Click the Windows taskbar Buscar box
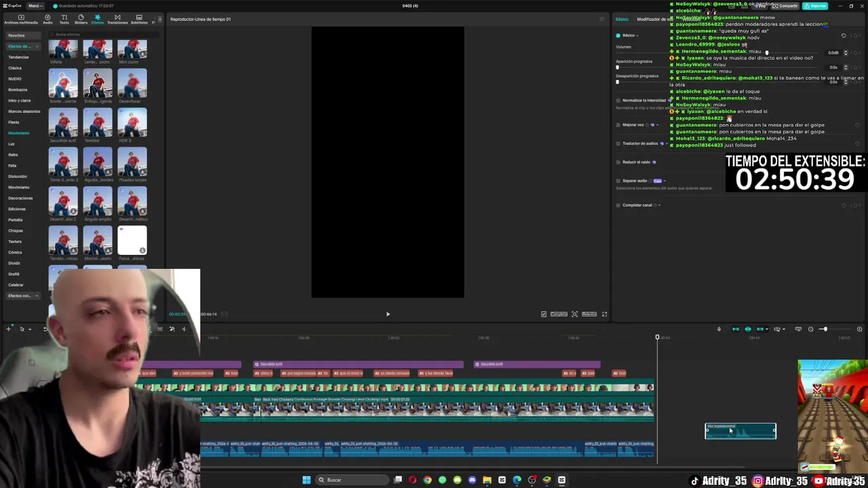The height and width of the screenshot is (488, 868). coord(351,480)
